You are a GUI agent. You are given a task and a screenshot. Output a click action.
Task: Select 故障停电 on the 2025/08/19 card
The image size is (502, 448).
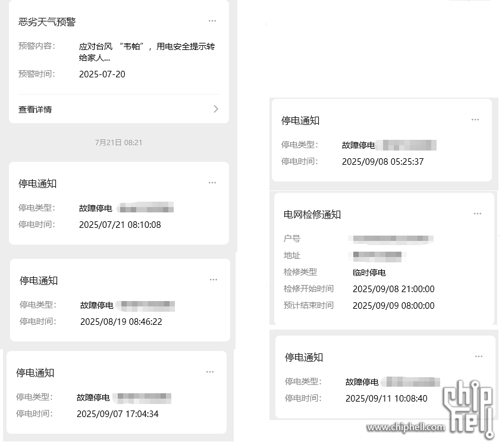click(97, 305)
